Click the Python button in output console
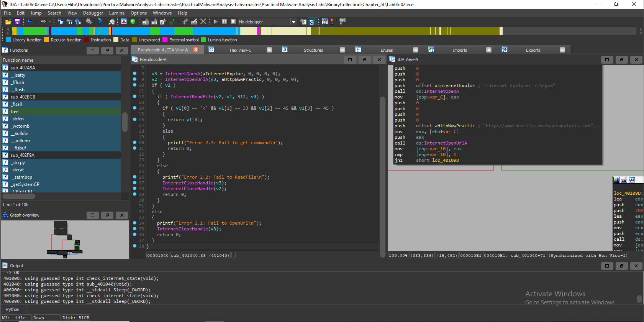644x322 pixels. pyautogui.click(x=13, y=309)
